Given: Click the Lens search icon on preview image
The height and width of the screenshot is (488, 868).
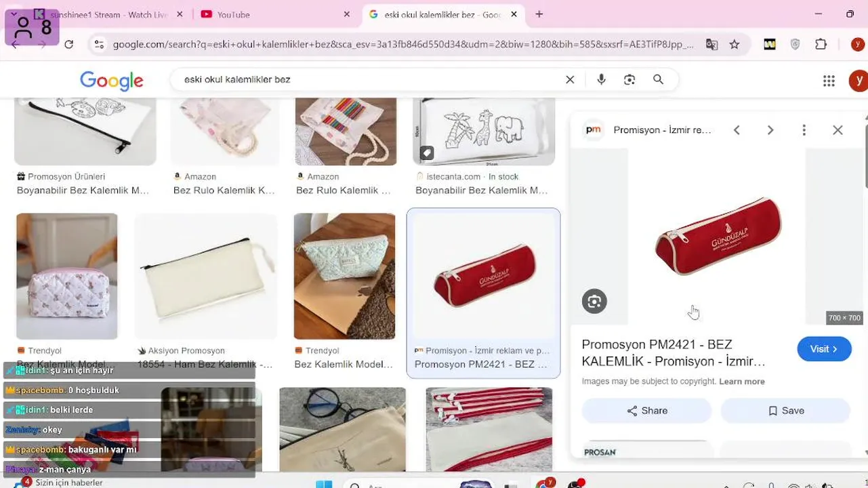Looking at the screenshot, I should coord(594,302).
